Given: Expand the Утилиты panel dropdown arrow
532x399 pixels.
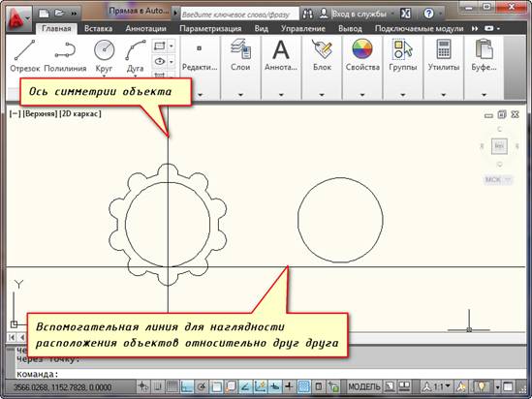Looking at the screenshot, I should click(x=444, y=95).
